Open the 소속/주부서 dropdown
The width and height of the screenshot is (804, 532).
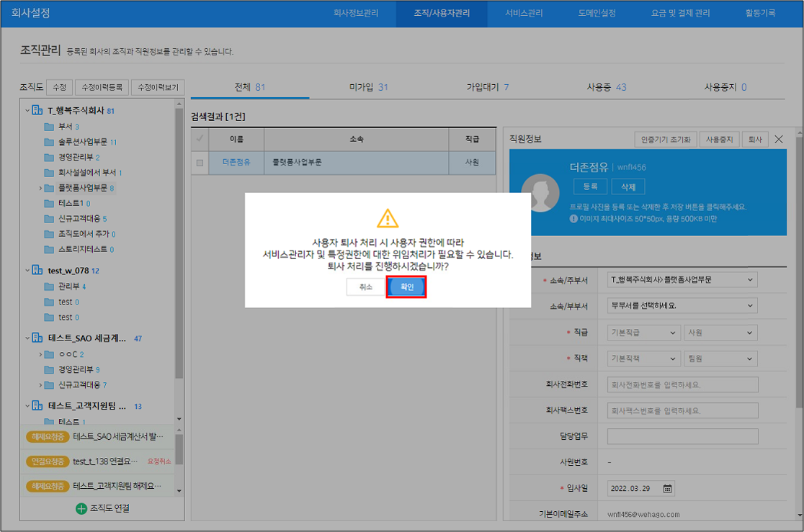pos(682,279)
